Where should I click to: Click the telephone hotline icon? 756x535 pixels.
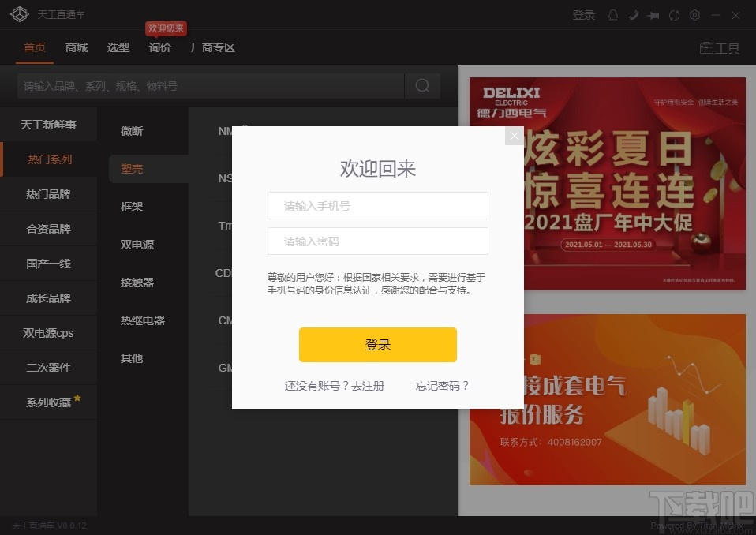tap(634, 14)
